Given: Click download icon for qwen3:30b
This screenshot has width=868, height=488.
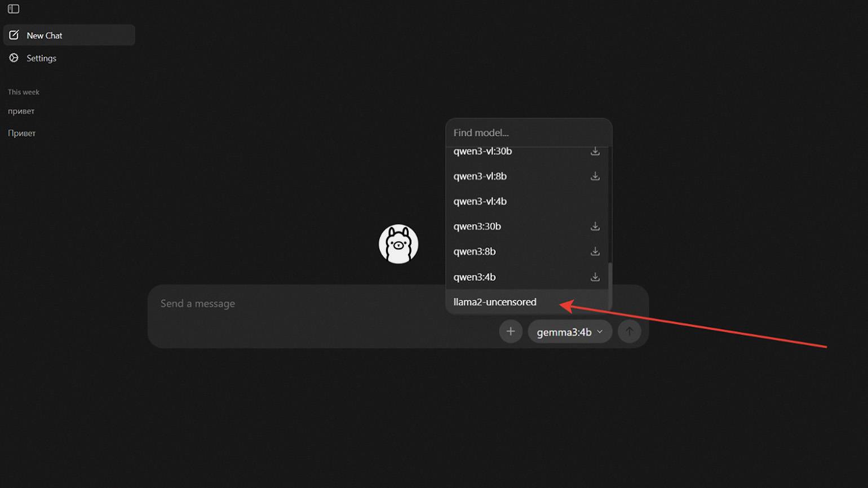Looking at the screenshot, I should tap(595, 227).
